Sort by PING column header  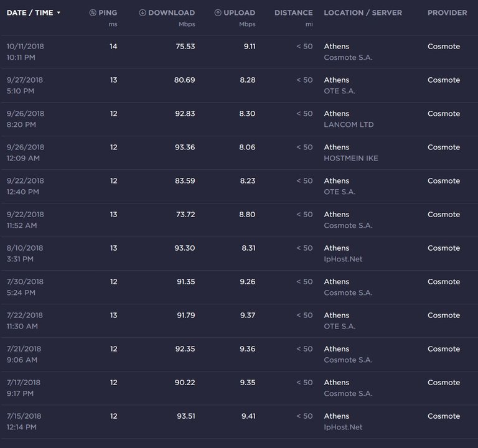[x=108, y=13]
